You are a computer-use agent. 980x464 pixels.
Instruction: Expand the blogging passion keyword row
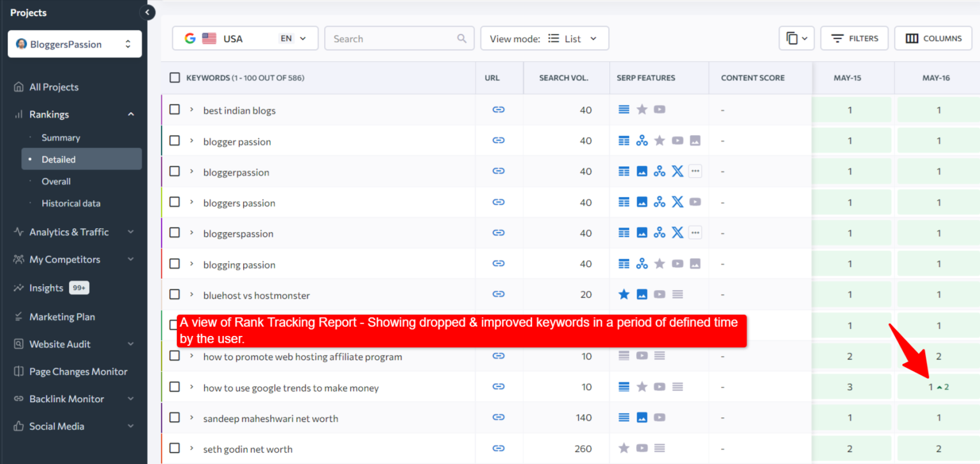pyautogui.click(x=191, y=264)
